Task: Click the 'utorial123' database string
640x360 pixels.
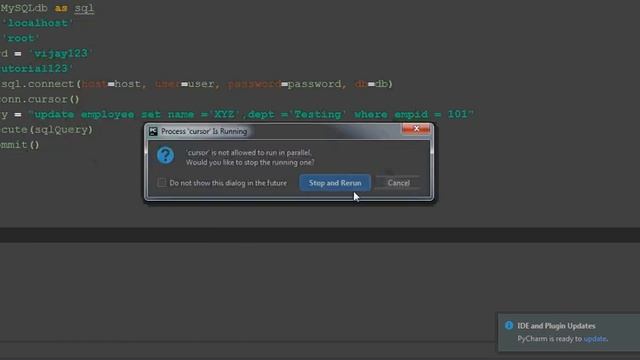Action: tap(36, 69)
